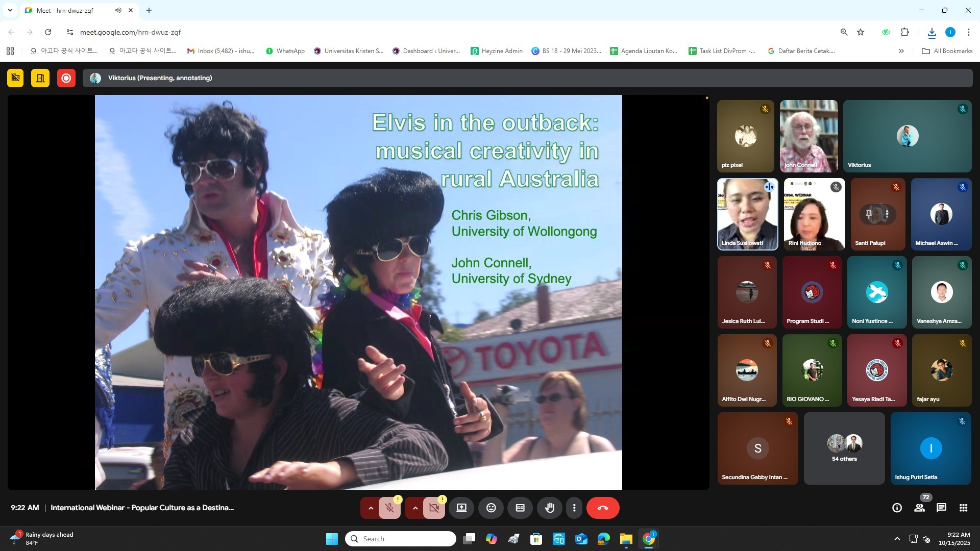
Task: Toggle microphone mute button
Action: pos(390,508)
